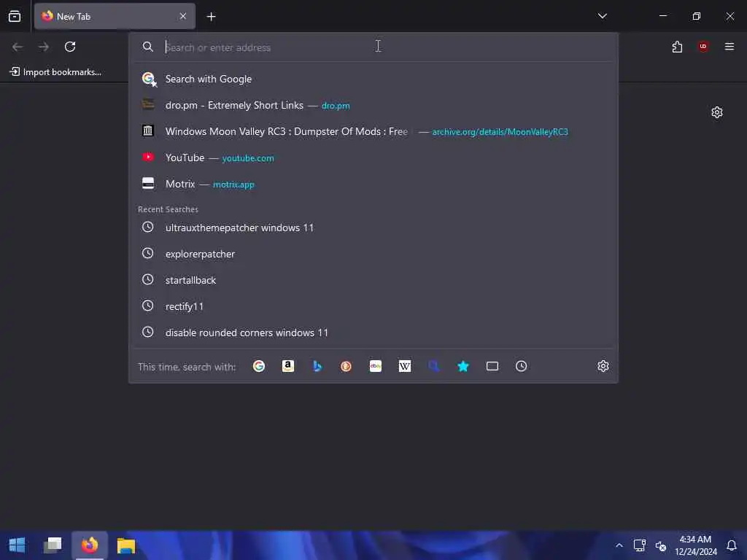Open Task View on the taskbar
Viewport: 747px width, 560px height.
click(53, 545)
